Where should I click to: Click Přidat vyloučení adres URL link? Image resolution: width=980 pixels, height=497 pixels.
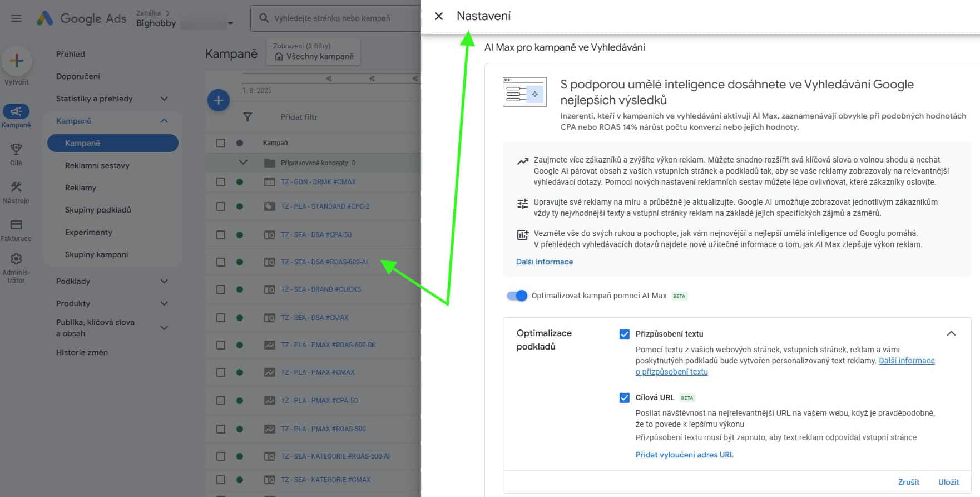point(684,455)
